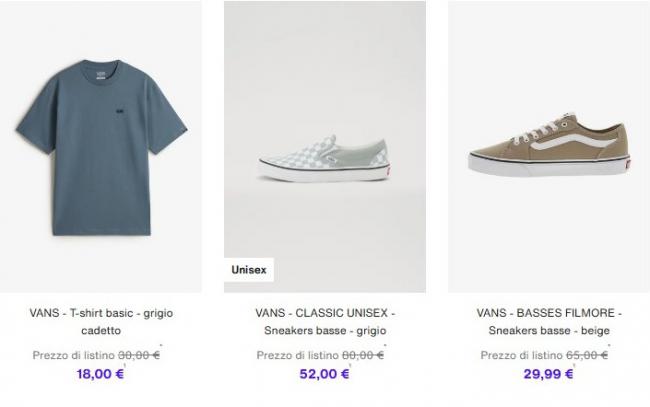Click the T-shirt's crossed-out list price

139,355
